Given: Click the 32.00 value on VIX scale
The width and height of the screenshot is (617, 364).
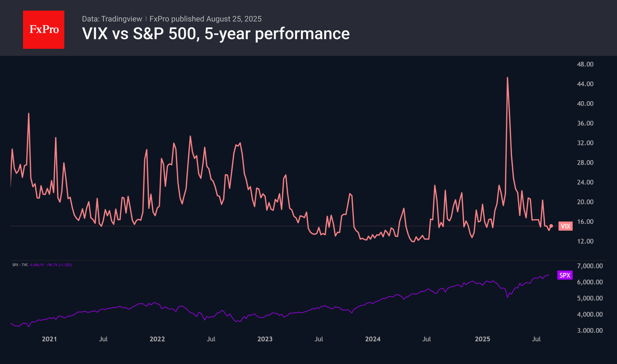Looking at the screenshot, I should pyautogui.click(x=585, y=143).
